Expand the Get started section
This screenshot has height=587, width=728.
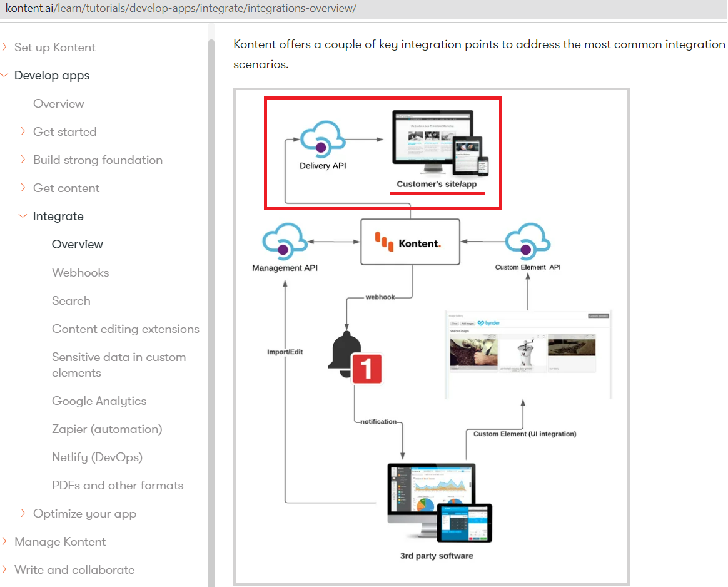[x=64, y=131]
